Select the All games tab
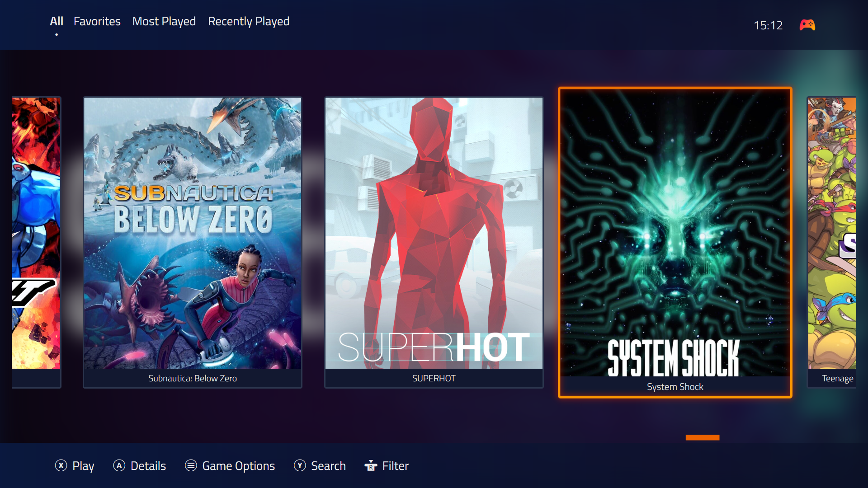Screen dimensions: 868x488 [56, 21]
